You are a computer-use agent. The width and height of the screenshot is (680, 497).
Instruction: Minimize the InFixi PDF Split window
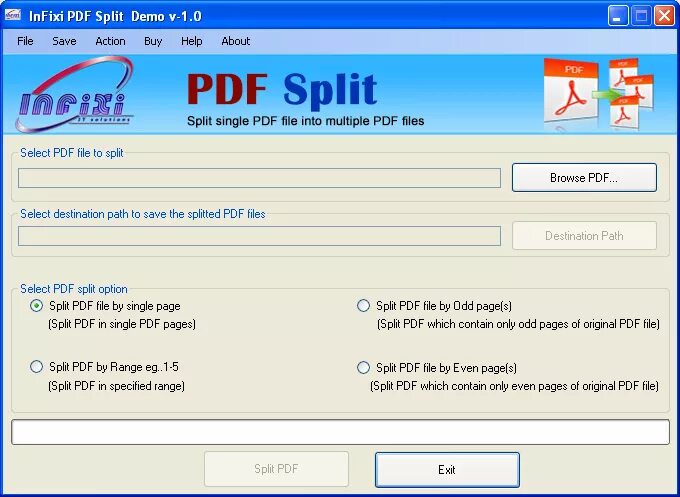(x=618, y=16)
